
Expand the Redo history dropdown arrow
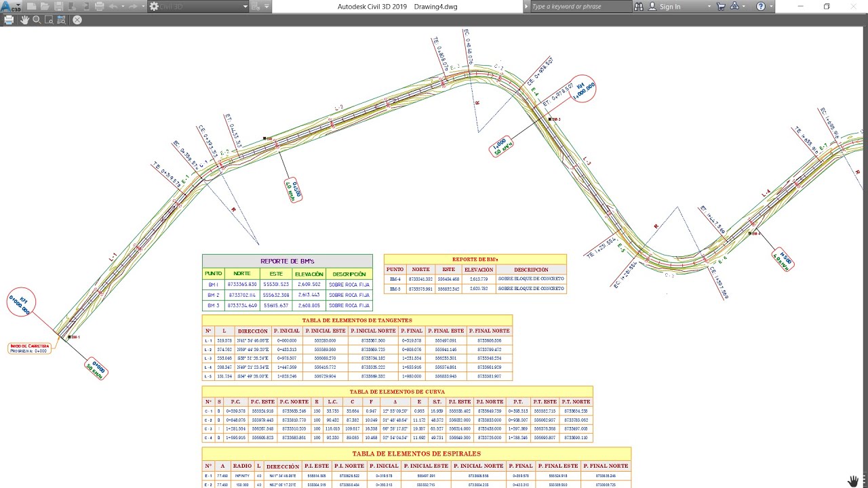[x=142, y=6]
